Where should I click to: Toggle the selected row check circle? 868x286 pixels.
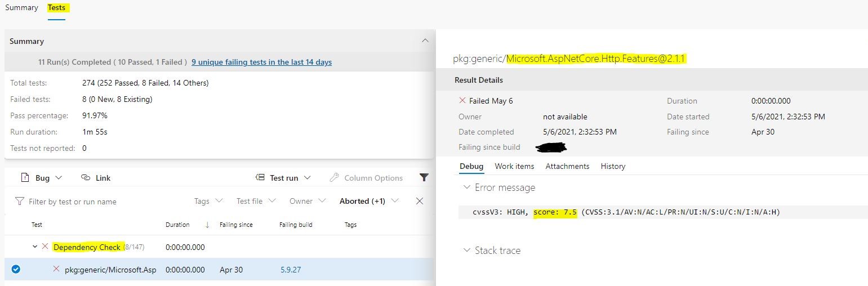[16, 269]
